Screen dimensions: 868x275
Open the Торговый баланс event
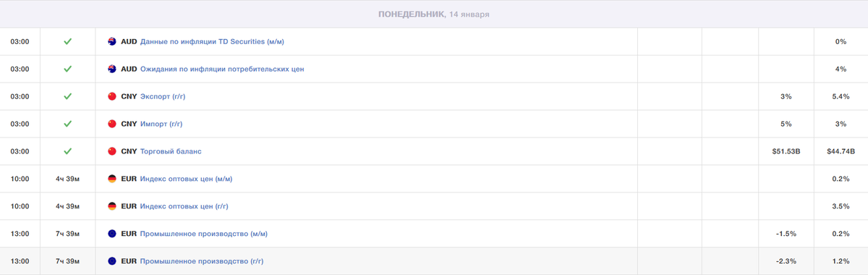click(171, 152)
